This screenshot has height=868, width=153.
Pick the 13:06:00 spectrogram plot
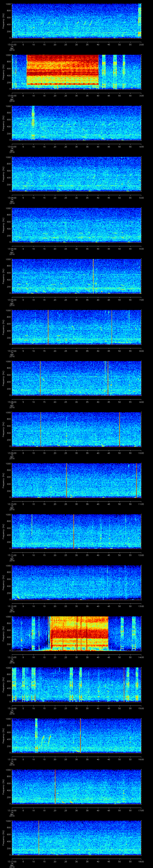coord(77,276)
